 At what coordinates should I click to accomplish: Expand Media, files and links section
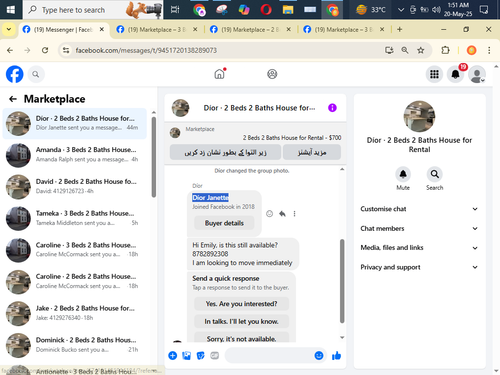419,248
